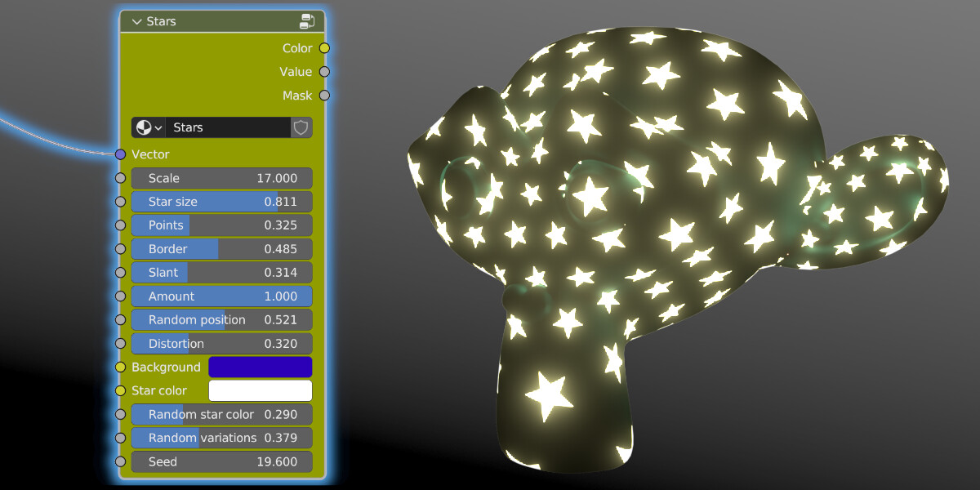Click the Random position slider

222,320
